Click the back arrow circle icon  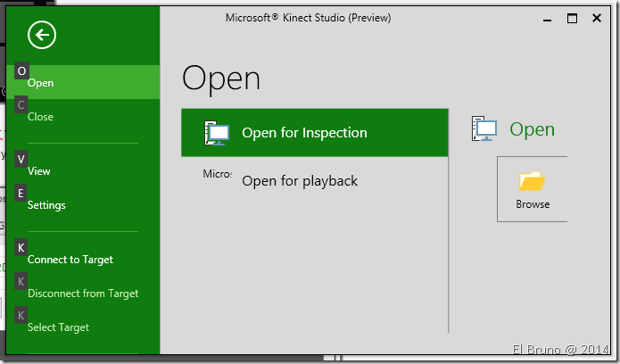point(42,35)
